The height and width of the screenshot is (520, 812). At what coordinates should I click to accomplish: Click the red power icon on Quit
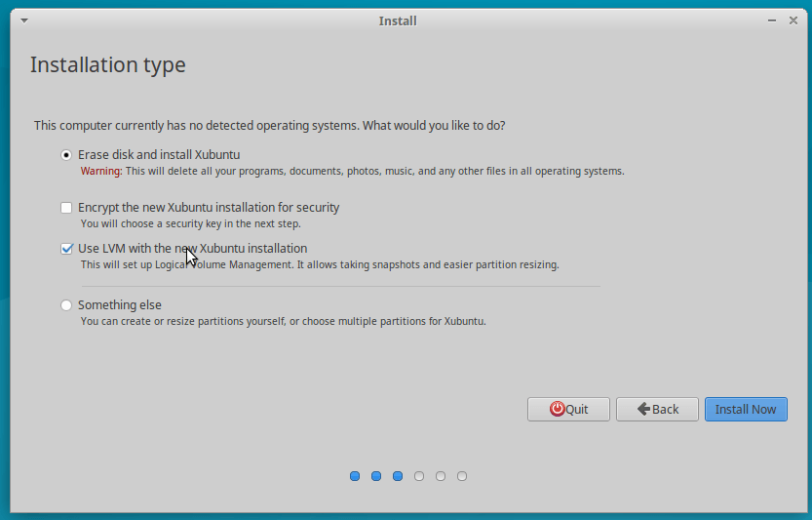click(x=558, y=409)
